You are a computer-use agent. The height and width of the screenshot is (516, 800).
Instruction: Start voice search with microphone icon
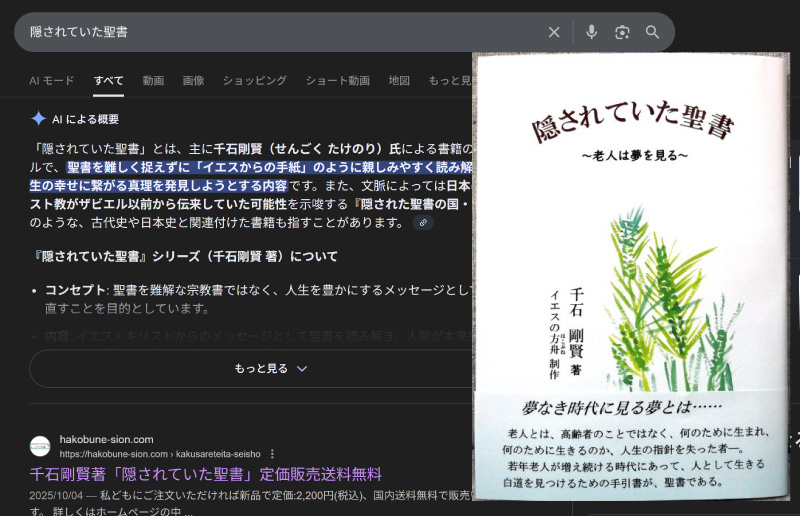pos(591,32)
